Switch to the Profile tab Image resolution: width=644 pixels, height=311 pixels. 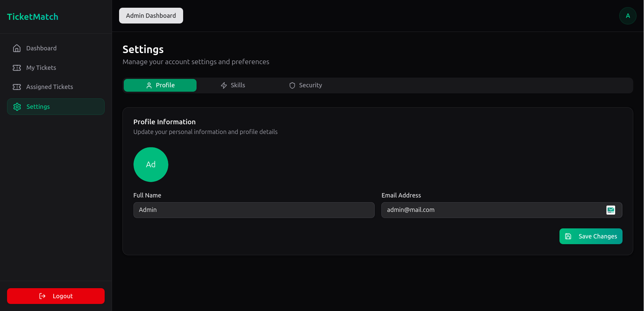pos(160,85)
